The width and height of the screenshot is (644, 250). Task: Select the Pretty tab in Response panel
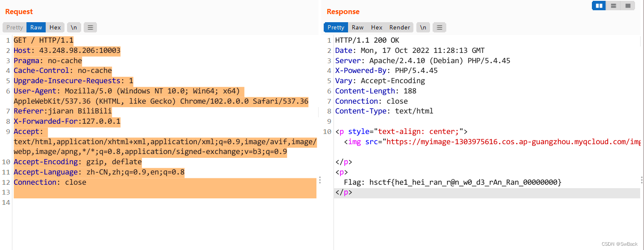[336, 27]
